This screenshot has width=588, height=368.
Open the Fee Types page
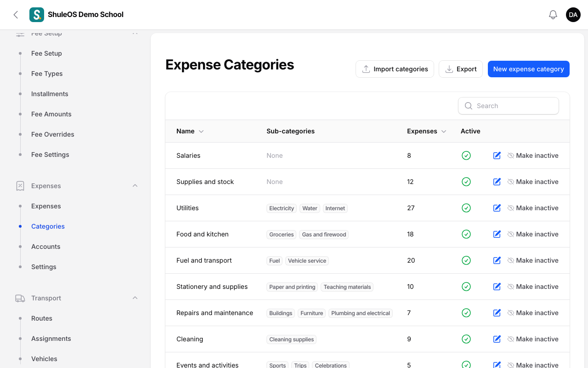47,74
